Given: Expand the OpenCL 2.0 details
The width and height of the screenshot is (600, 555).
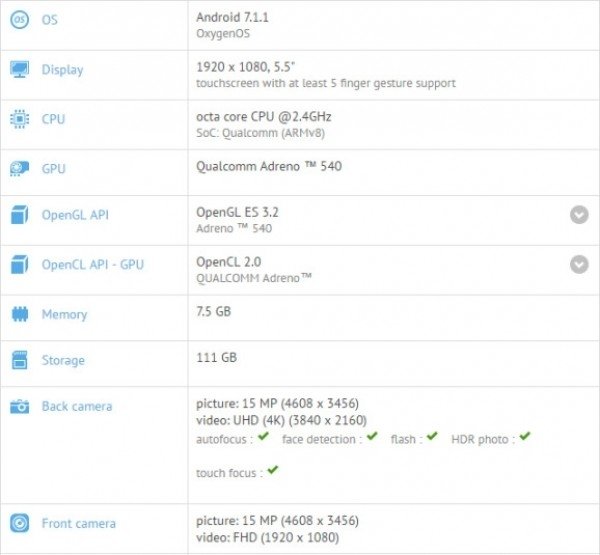Looking at the screenshot, I should pyautogui.click(x=579, y=264).
